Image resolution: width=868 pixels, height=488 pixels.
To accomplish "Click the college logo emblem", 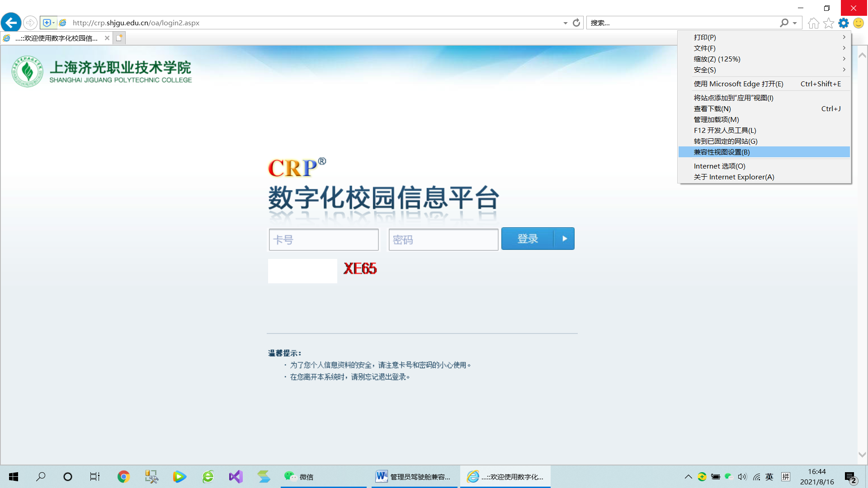I will tap(27, 71).
